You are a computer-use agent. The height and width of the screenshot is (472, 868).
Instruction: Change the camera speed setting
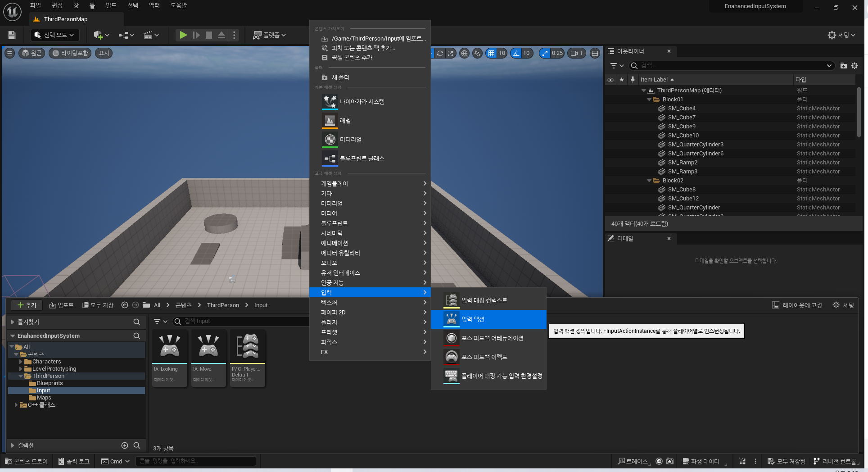(577, 53)
